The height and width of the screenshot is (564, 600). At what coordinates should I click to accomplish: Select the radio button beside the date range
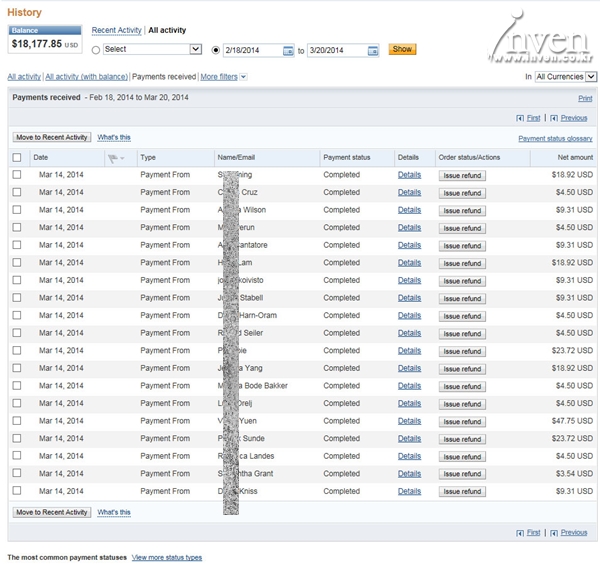[x=216, y=49]
